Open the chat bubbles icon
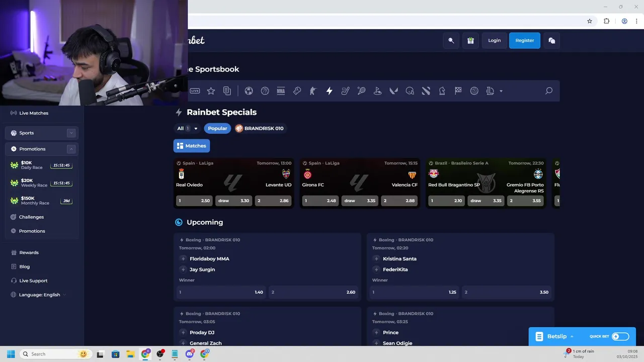 coord(552,41)
